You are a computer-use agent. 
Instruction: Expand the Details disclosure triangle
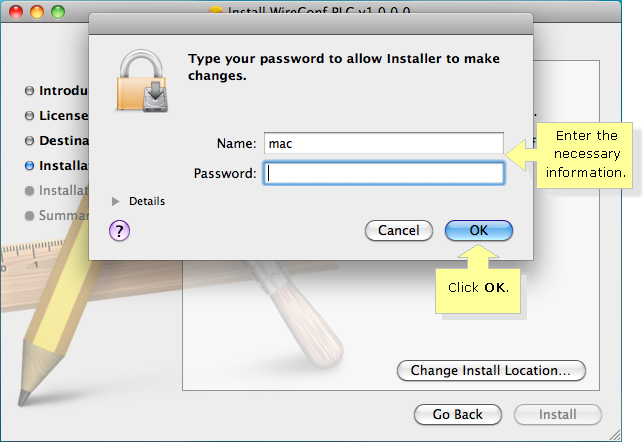[x=116, y=201]
